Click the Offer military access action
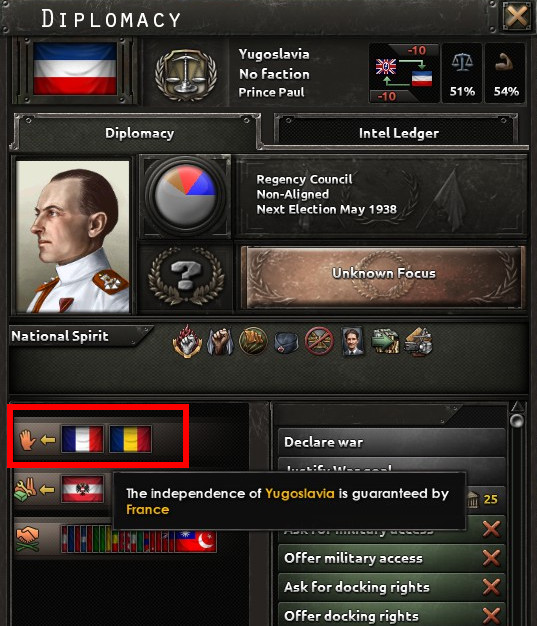This screenshot has height=626, width=537. coord(391,558)
